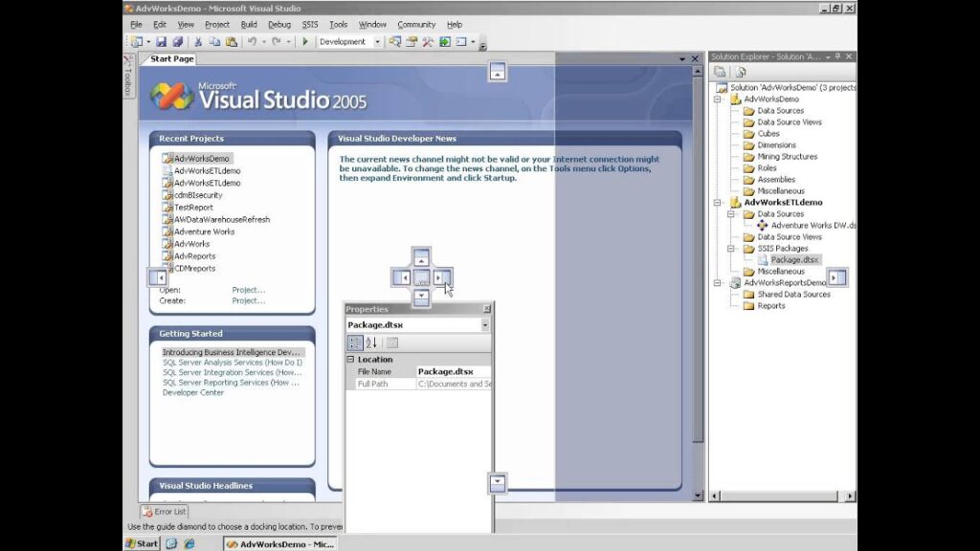The width and height of the screenshot is (980, 551).
Task: Toggle alphabetical sorting in the Properties window
Action: [371, 342]
